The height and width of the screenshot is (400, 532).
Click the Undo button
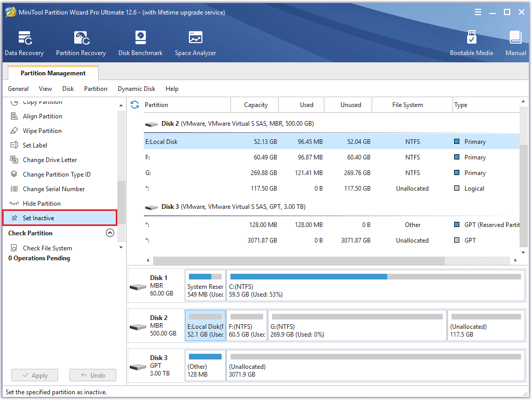click(x=93, y=375)
